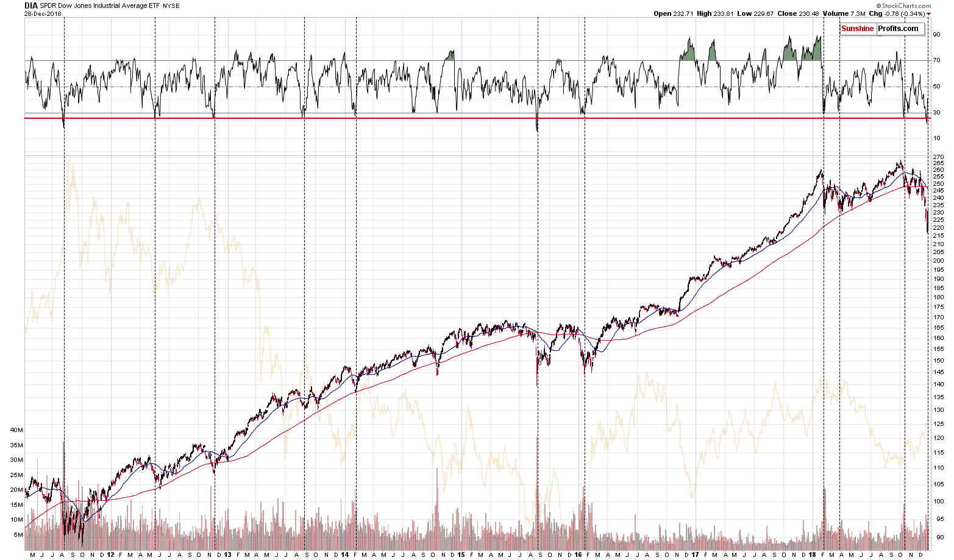Click the 50 level on RSI axis
This screenshot has width=954, height=560.
pos(936,87)
